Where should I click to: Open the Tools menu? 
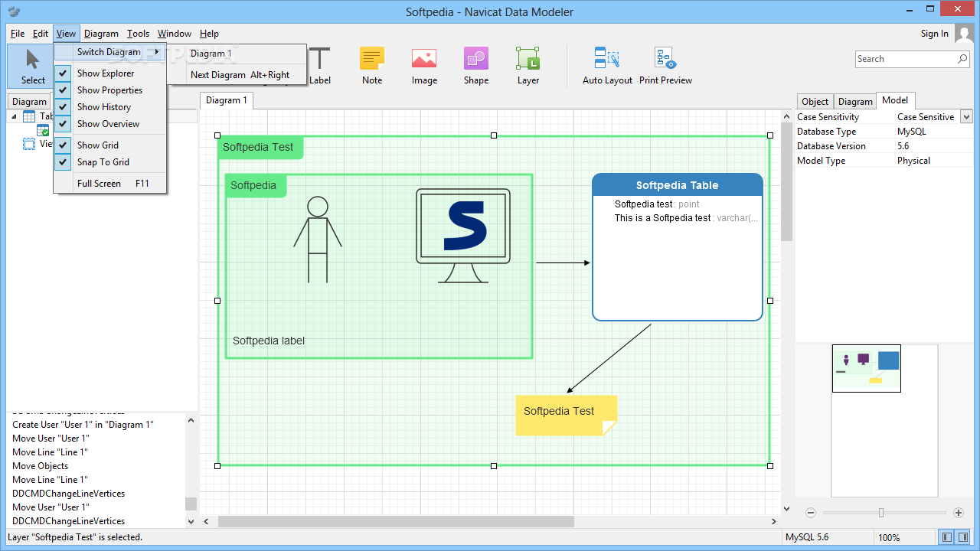tap(138, 34)
